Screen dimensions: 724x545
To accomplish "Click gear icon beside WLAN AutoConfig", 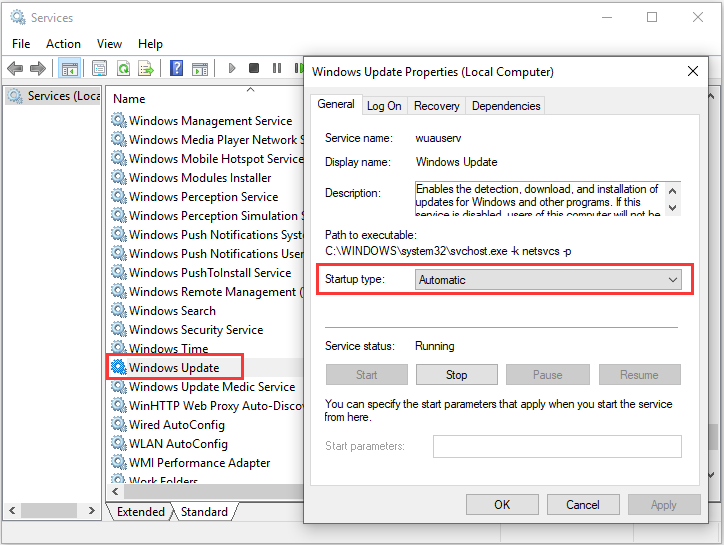I will pos(119,443).
